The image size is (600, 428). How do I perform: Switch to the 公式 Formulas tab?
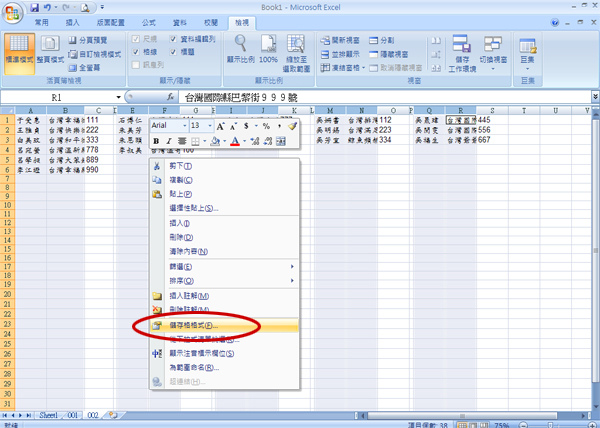tap(149, 23)
